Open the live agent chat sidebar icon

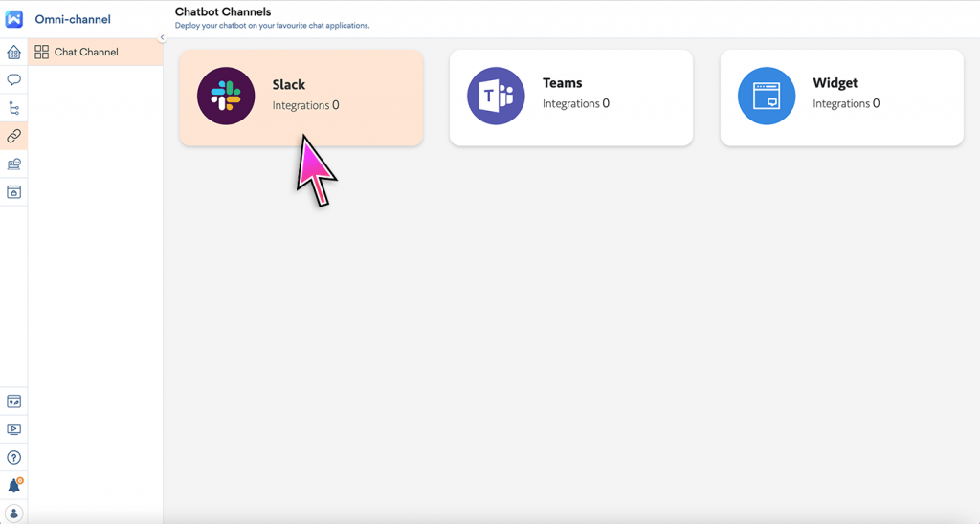point(13,164)
